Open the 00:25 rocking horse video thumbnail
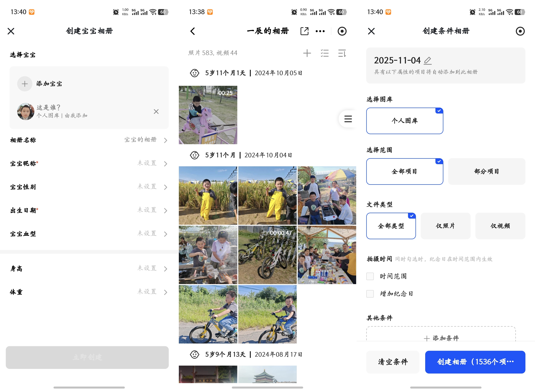Image resolution: width=535 pixels, height=392 pixels. [x=208, y=115]
